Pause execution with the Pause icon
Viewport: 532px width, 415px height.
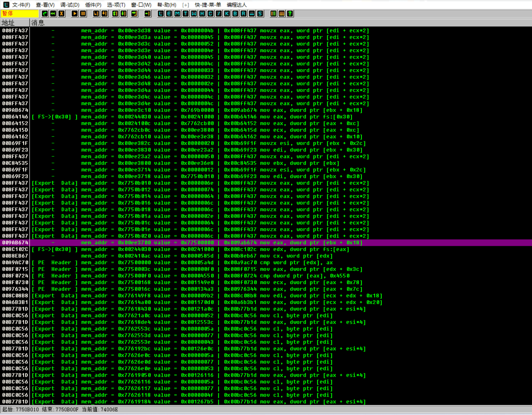point(83,14)
